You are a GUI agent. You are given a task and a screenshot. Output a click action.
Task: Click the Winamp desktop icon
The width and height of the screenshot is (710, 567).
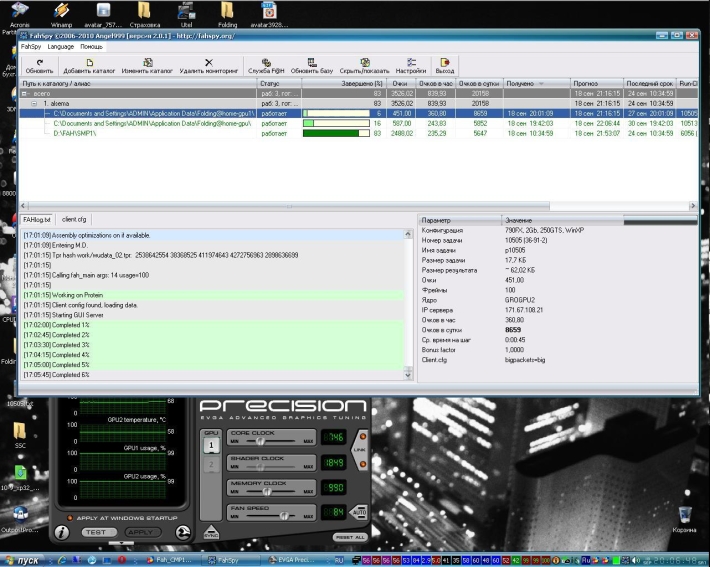point(61,14)
